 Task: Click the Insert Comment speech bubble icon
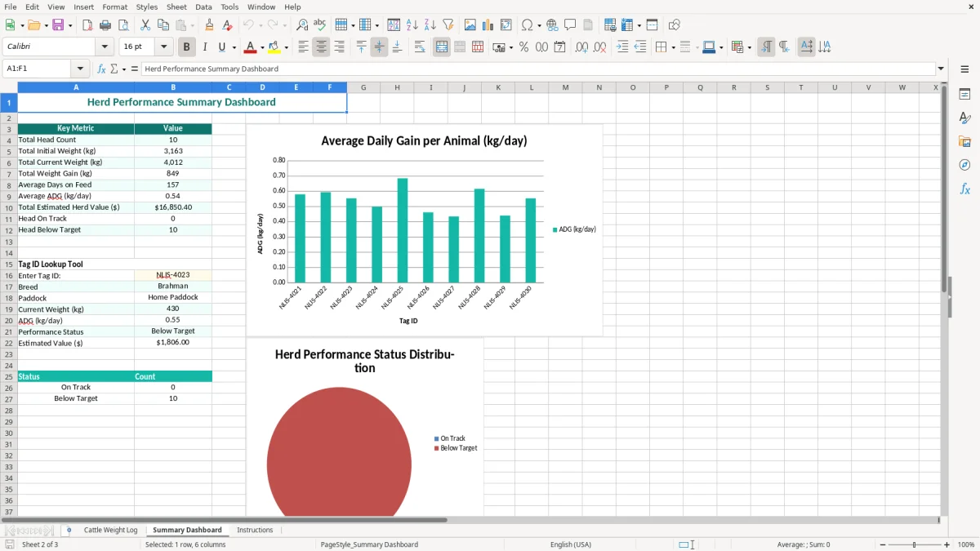[x=570, y=25]
